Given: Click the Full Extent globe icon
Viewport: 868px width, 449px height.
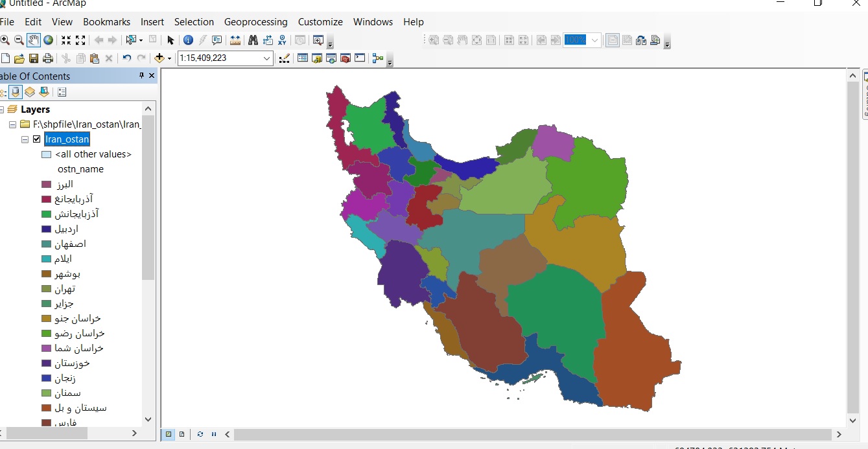Looking at the screenshot, I should 48,40.
